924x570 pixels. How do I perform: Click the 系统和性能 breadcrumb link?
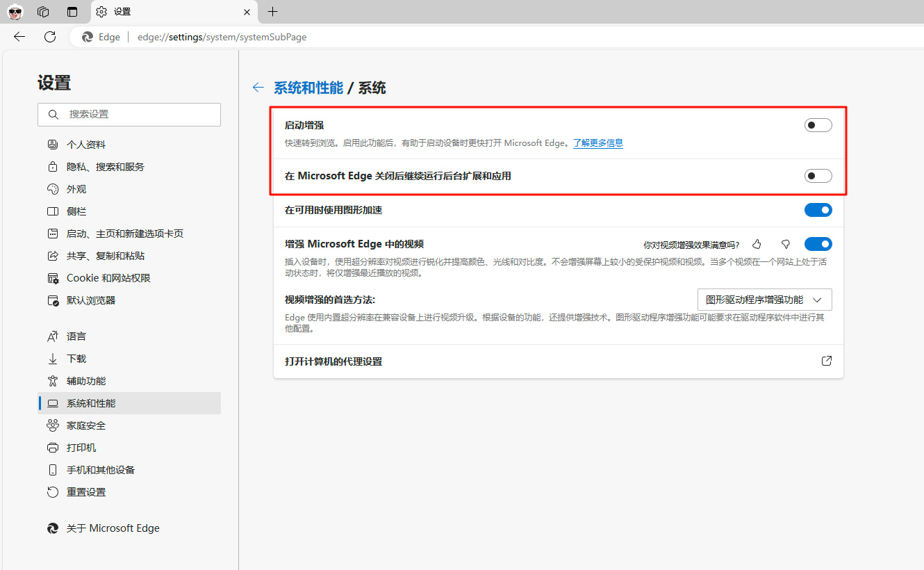click(x=308, y=88)
